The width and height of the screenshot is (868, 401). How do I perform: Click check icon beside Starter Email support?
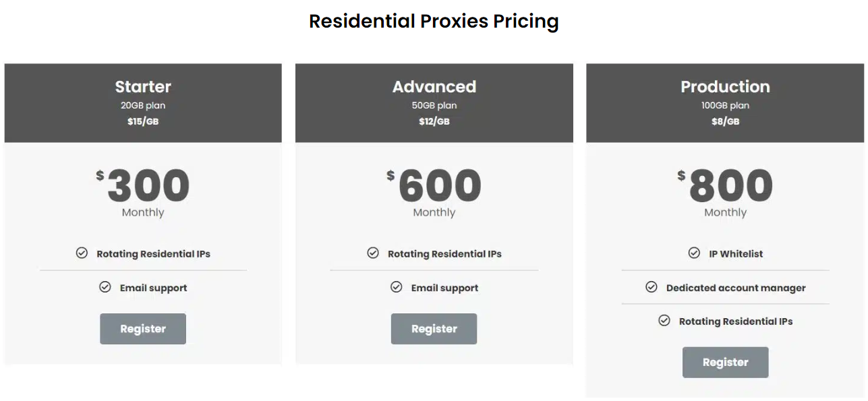pos(105,286)
